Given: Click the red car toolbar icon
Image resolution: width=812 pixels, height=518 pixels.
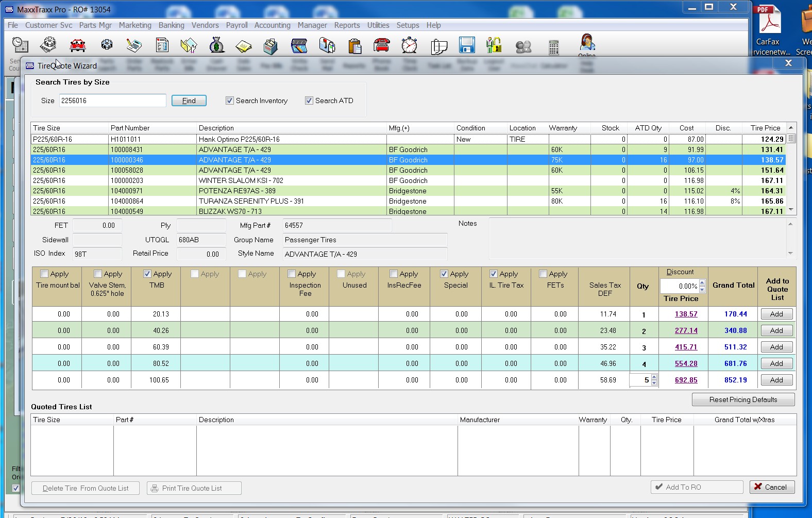Looking at the screenshot, I should coord(78,45).
